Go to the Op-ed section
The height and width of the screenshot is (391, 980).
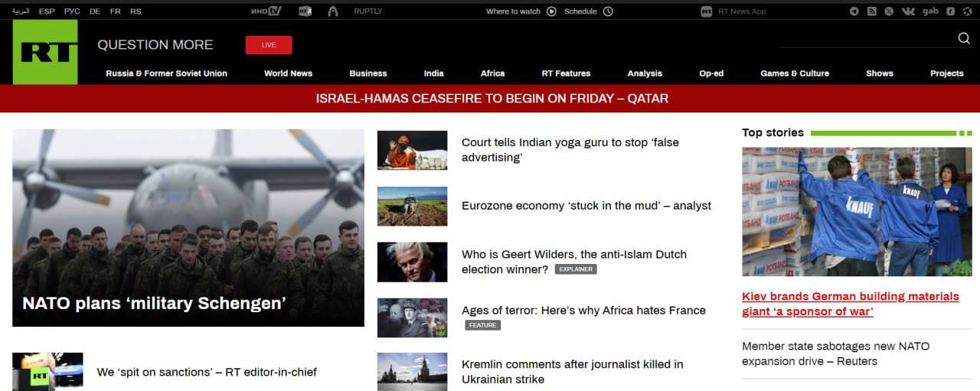[711, 73]
